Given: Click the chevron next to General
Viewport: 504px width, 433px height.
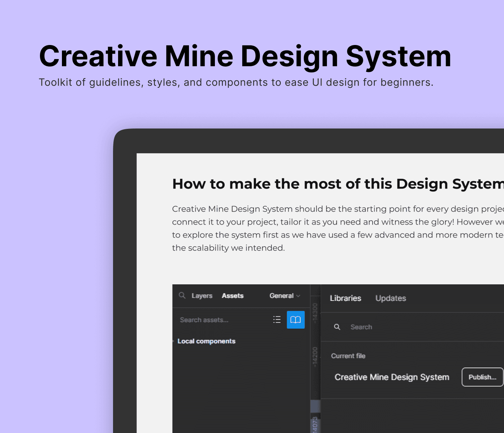Looking at the screenshot, I should tap(298, 296).
